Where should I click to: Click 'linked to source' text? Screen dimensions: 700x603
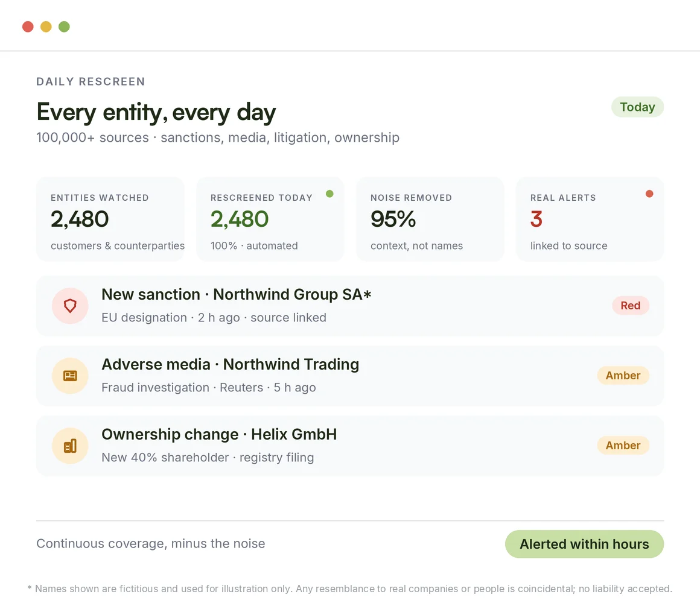tap(568, 246)
